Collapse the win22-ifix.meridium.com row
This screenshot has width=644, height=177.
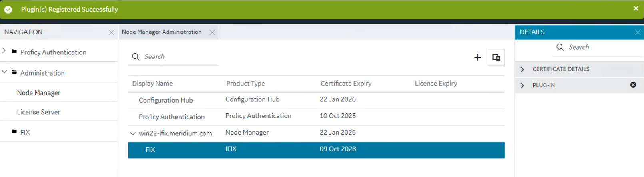pos(132,133)
